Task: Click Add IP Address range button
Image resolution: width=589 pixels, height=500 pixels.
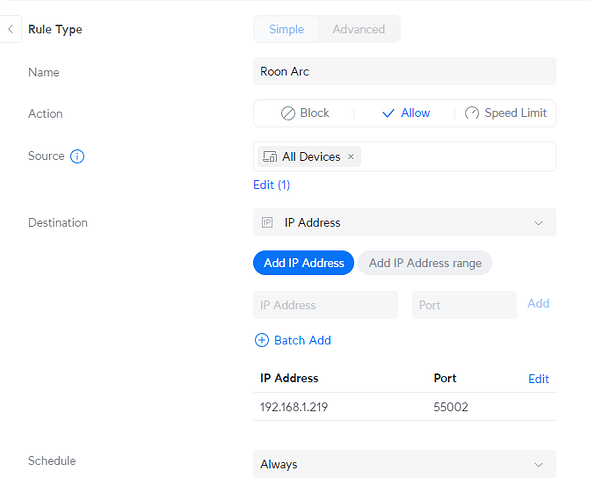Action: click(x=425, y=263)
